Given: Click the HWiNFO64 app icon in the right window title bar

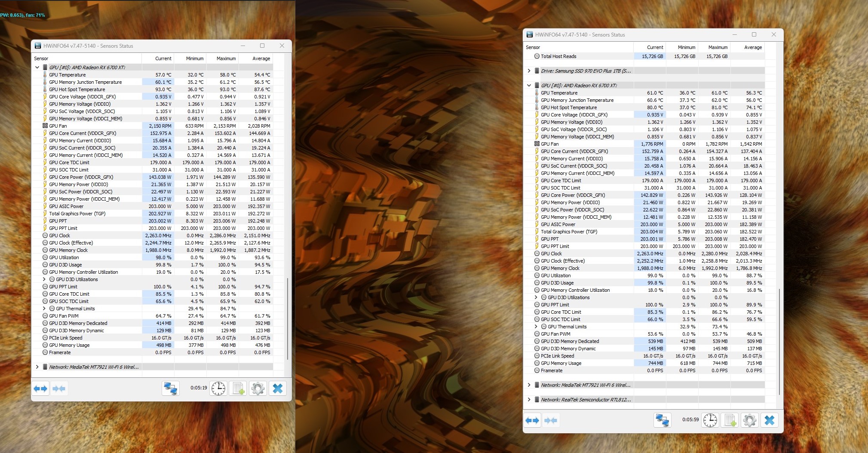Looking at the screenshot, I should click(x=530, y=34).
